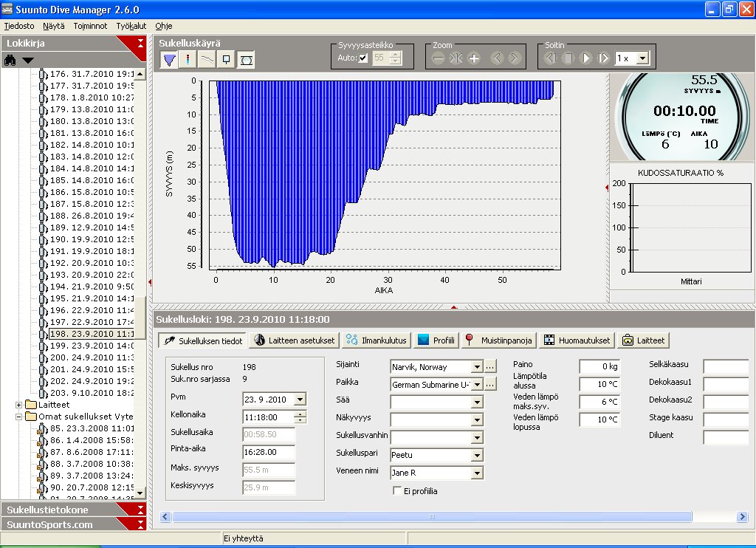This screenshot has height=548, width=756.
Task: Open the Pvm date dropdown
Action: (300, 400)
